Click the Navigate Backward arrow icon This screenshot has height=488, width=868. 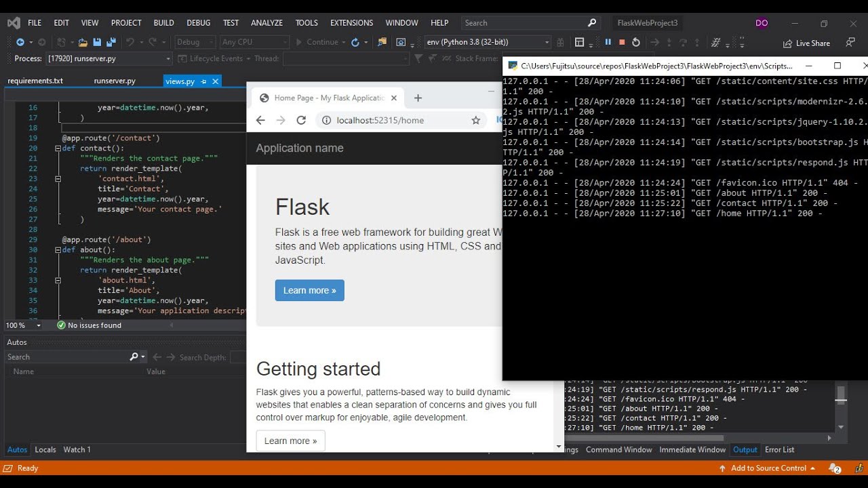coord(20,42)
